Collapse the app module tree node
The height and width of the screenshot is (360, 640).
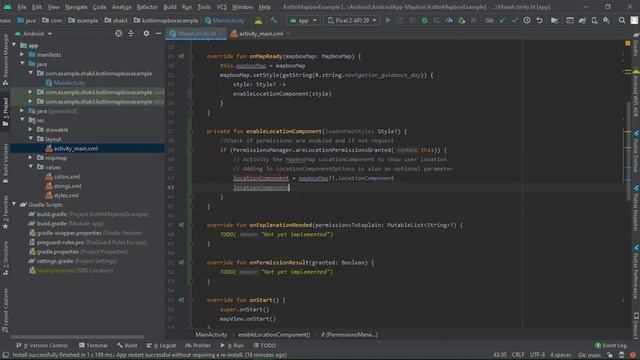pos(15,45)
